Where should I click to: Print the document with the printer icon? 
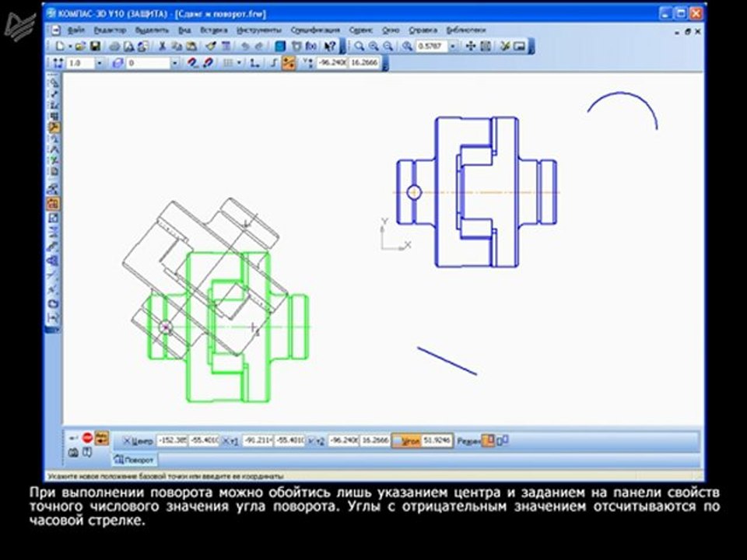pos(115,46)
